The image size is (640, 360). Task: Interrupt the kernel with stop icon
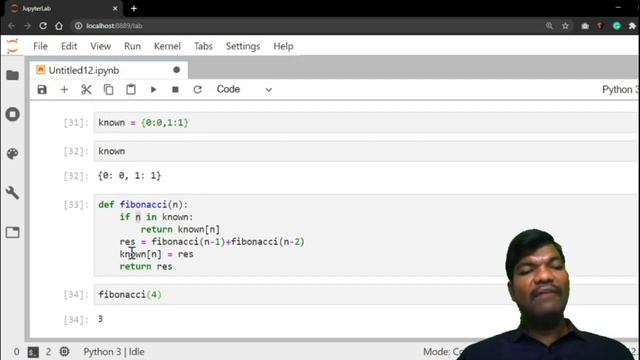pos(176,89)
